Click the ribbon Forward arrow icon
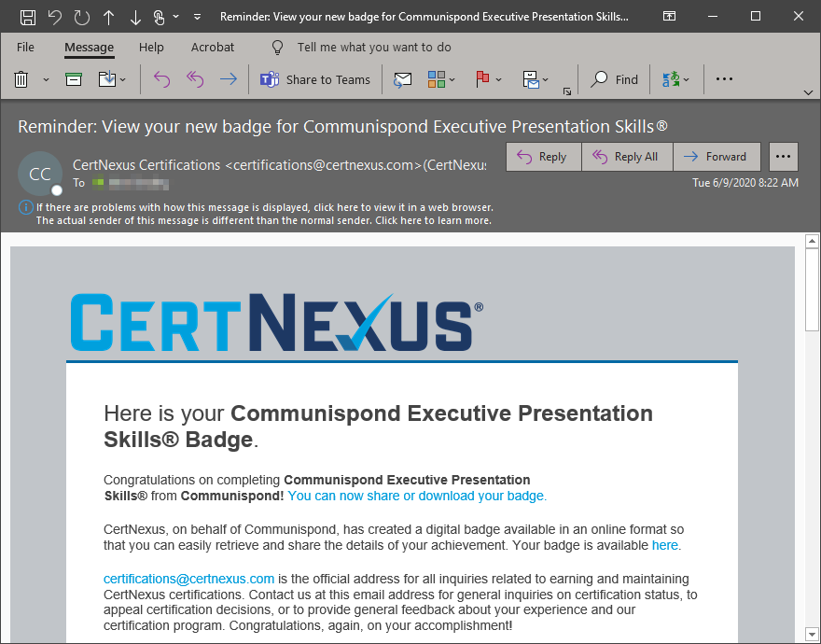Screen dimensions: 821x644 pos(228,79)
